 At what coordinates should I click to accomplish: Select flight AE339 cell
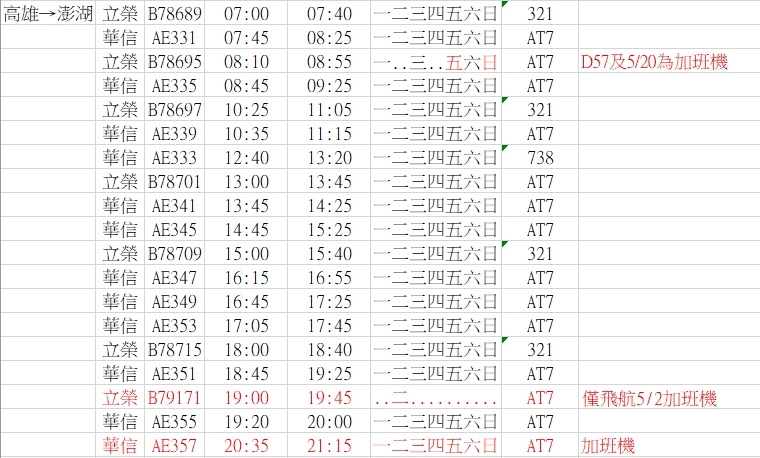174,134
